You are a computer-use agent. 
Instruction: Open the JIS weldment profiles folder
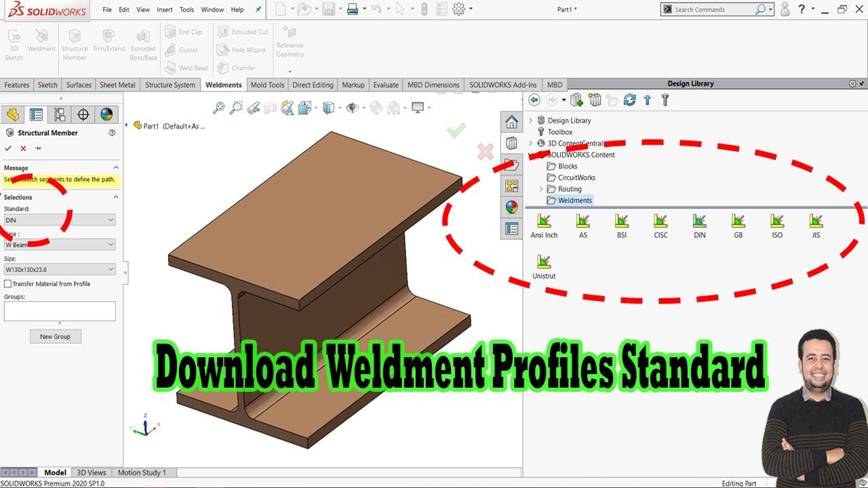(816, 226)
